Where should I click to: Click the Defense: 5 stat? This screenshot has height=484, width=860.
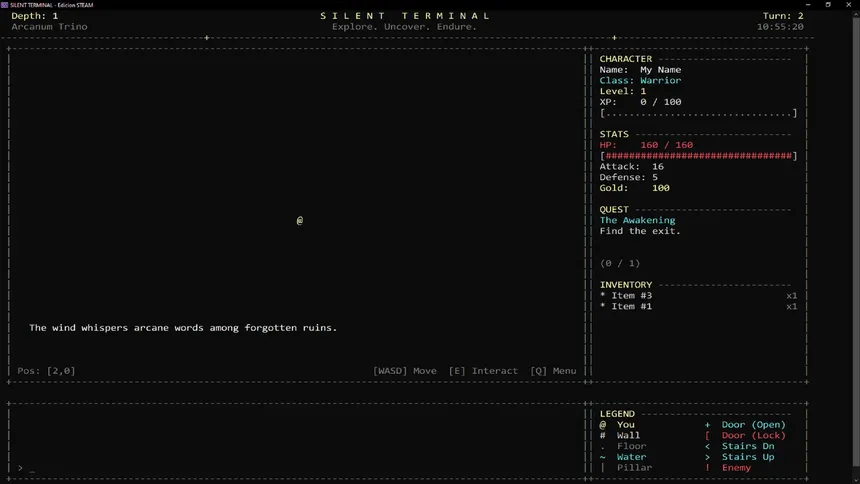629,177
